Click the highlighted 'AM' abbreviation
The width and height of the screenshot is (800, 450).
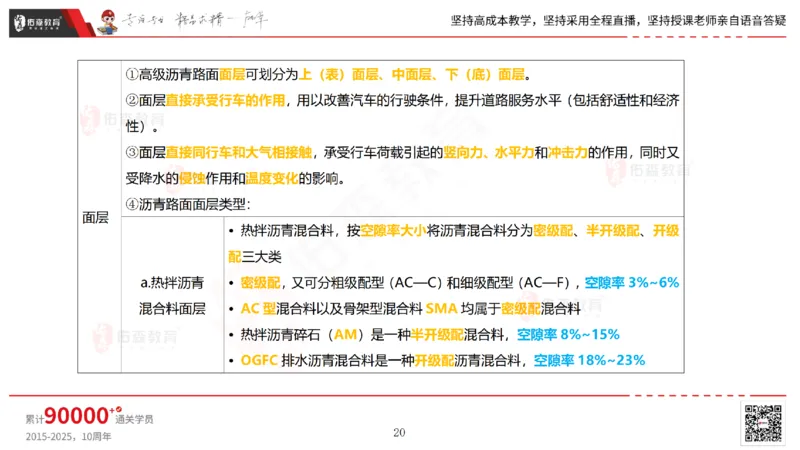[x=345, y=335]
